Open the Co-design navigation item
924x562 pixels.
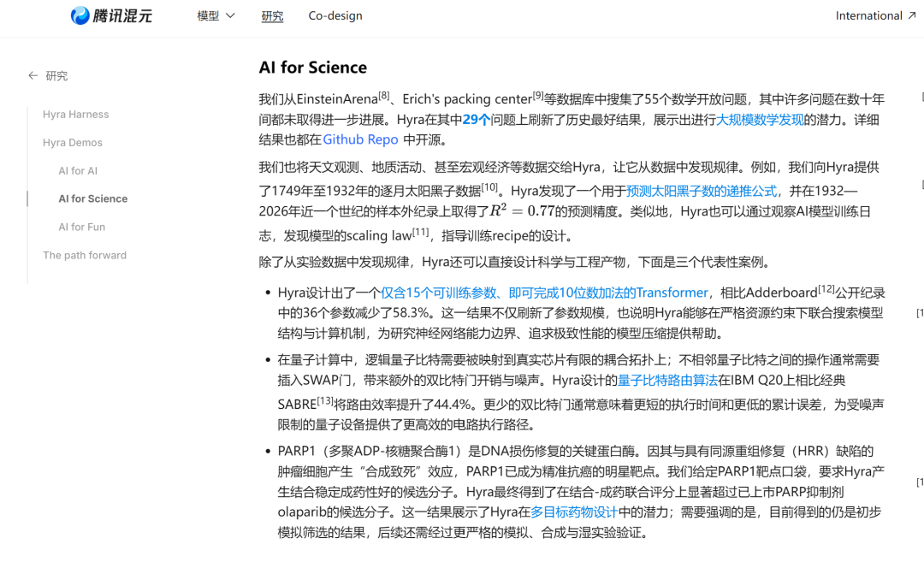[x=335, y=16]
